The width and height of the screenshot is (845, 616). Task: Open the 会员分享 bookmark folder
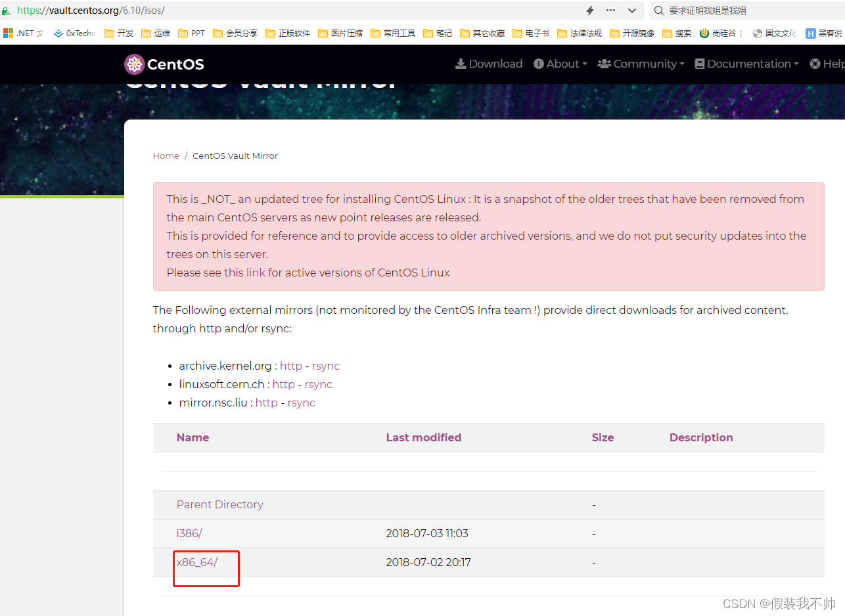click(x=235, y=33)
